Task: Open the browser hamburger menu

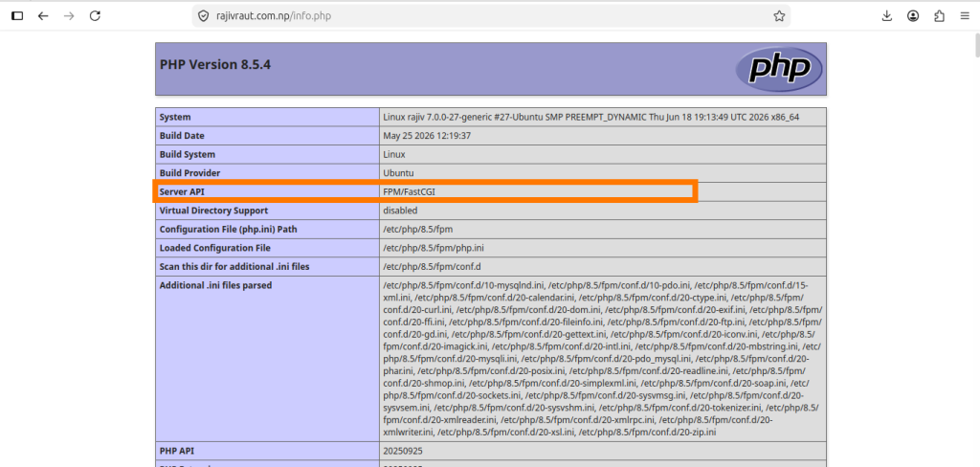Action: coord(965,16)
